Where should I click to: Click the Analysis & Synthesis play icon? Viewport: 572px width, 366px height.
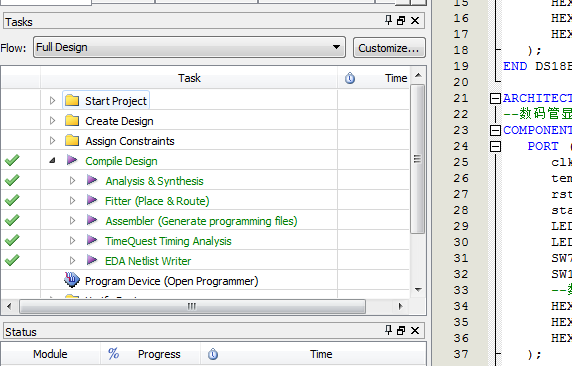coord(92,180)
